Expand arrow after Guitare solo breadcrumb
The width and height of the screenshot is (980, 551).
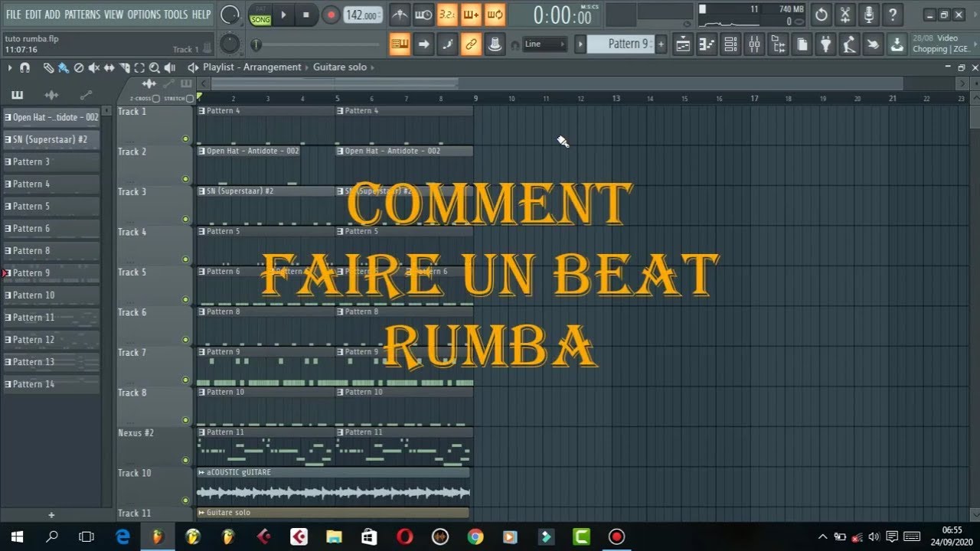click(373, 67)
